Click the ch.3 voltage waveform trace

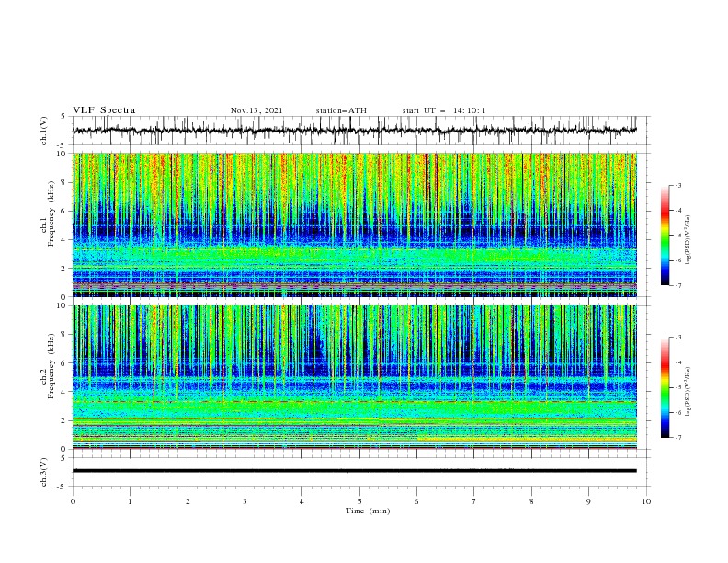tap(354, 471)
